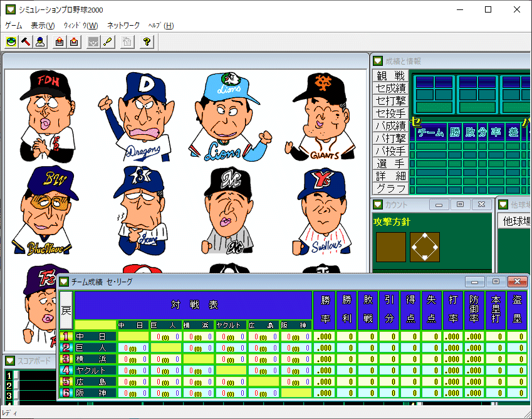The height and width of the screenshot is (419, 532).
Task: Click the box with up arrow icon
Action: [x=60, y=42]
